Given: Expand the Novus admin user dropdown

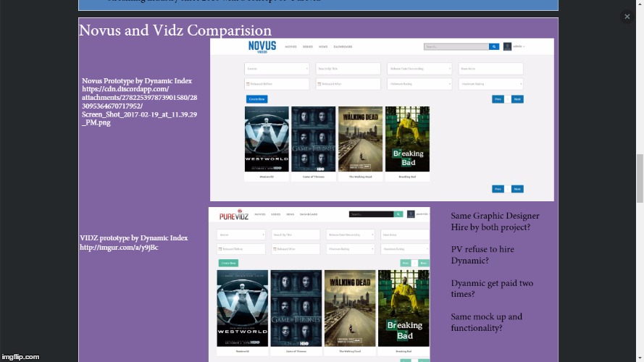Looking at the screenshot, I should click(x=519, y=46).
